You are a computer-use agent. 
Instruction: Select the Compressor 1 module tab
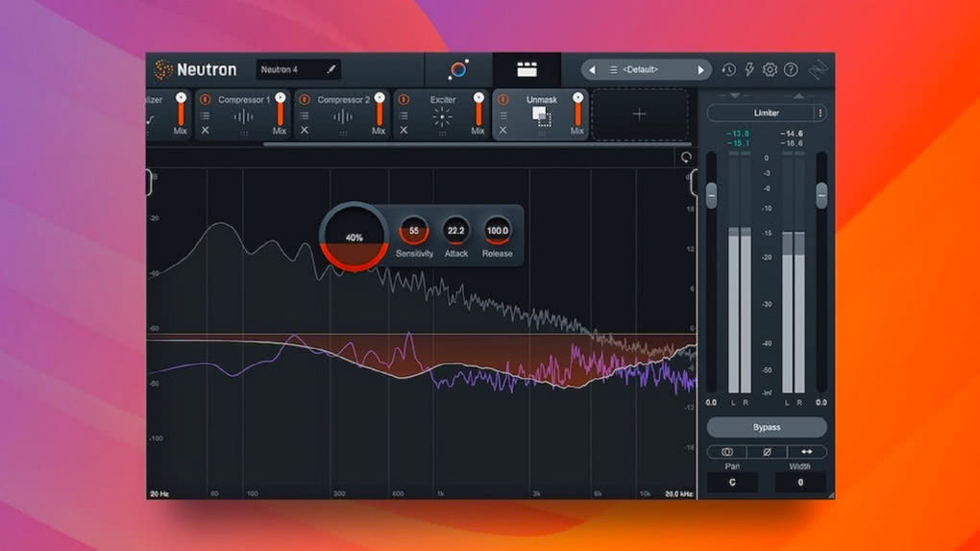click(x=243, y=115)
